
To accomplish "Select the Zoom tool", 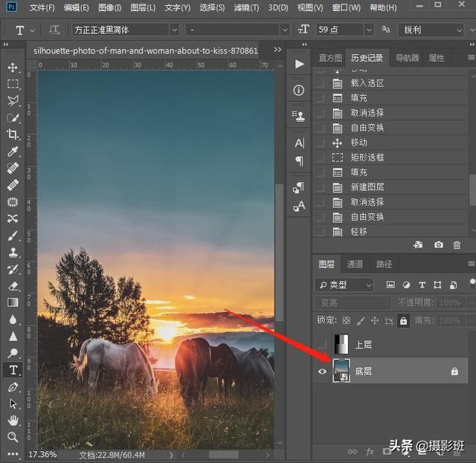I will pyautogui.click(x=13, y=437).
